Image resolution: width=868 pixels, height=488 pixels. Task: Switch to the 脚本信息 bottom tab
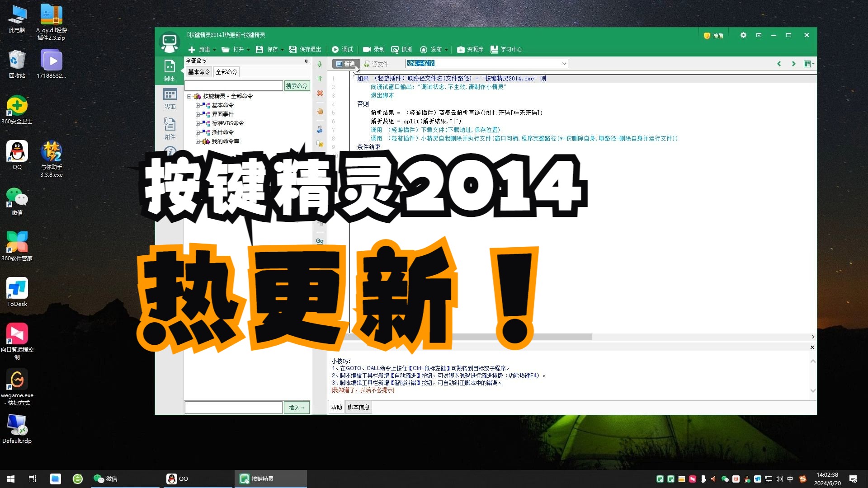(359, 407)
